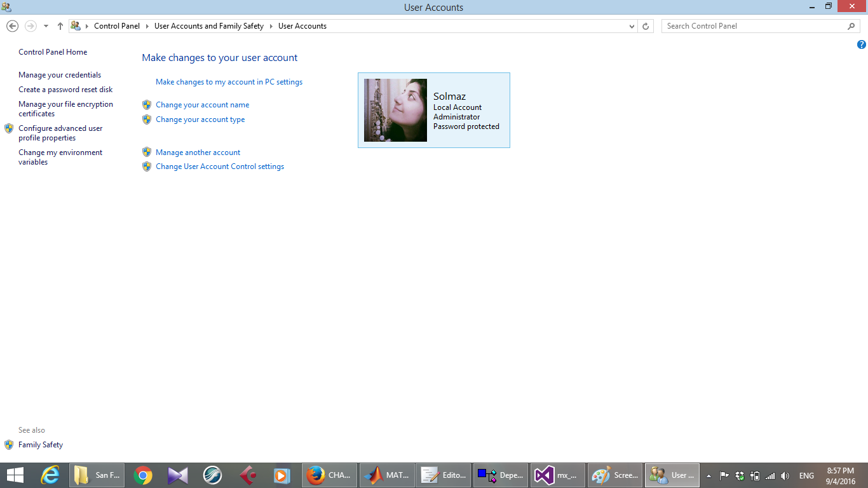Switch to the mx_... Visual Studio taskbar window

click(558, 475)
